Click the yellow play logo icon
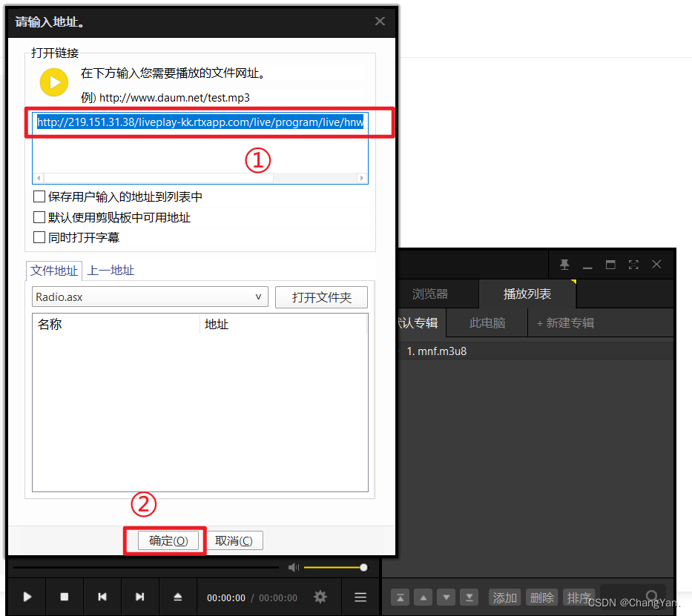Image resolution: width=692 pixels, height=616 pixels. point(54,82)
